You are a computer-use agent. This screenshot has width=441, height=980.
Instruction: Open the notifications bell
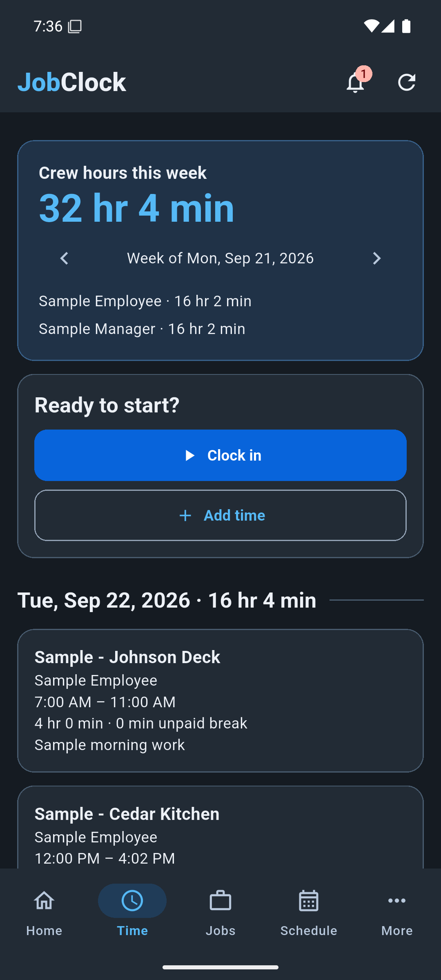355,82
